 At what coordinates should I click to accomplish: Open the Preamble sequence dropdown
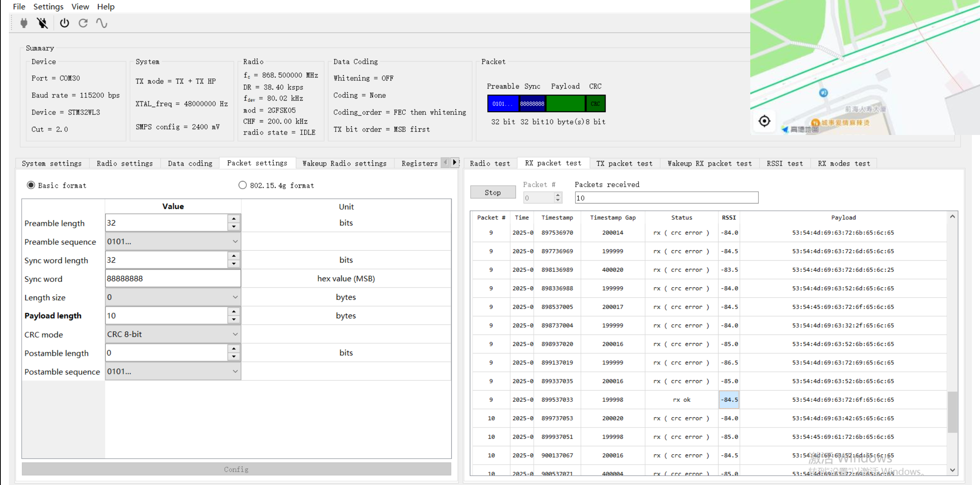pos(173,241)
